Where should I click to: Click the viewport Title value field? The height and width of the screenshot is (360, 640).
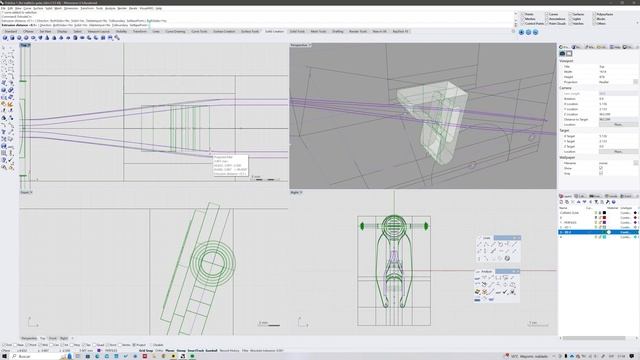[x=618, y=67]
